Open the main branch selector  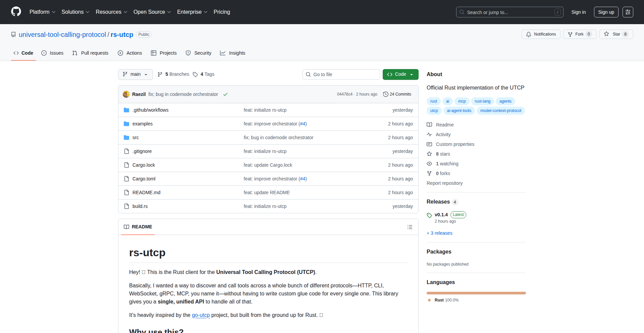pyautogui.click(x=135, y=74)
